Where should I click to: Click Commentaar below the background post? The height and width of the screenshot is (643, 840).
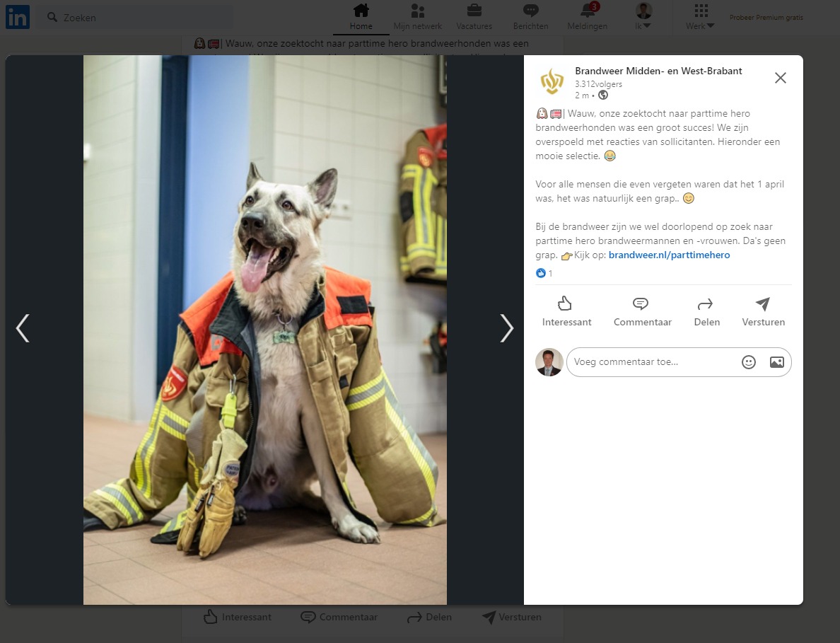click(339, 618)
